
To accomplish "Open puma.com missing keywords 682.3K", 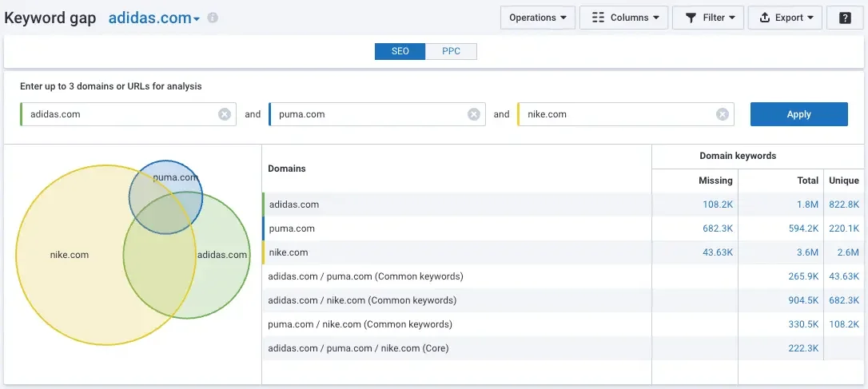I will point(718,228).
